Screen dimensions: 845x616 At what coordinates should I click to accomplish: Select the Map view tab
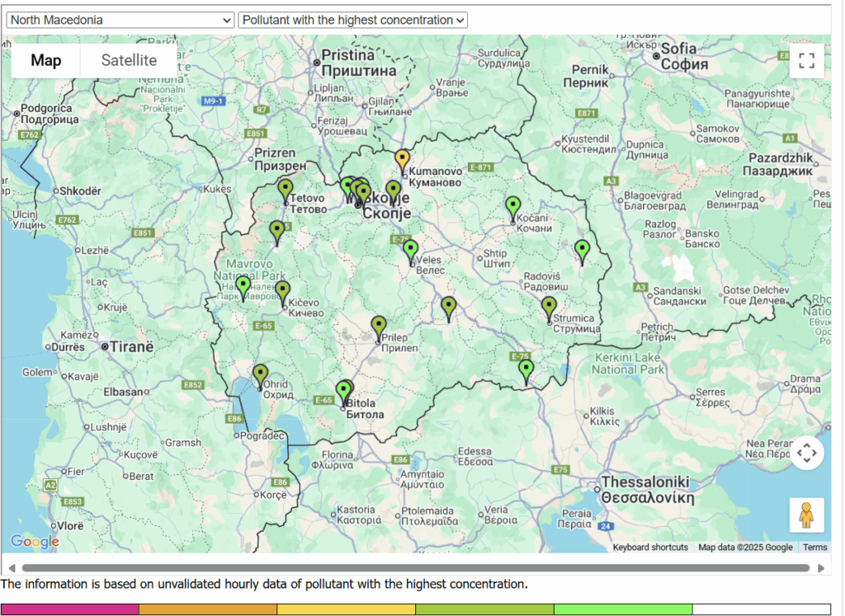click(46, 60)
